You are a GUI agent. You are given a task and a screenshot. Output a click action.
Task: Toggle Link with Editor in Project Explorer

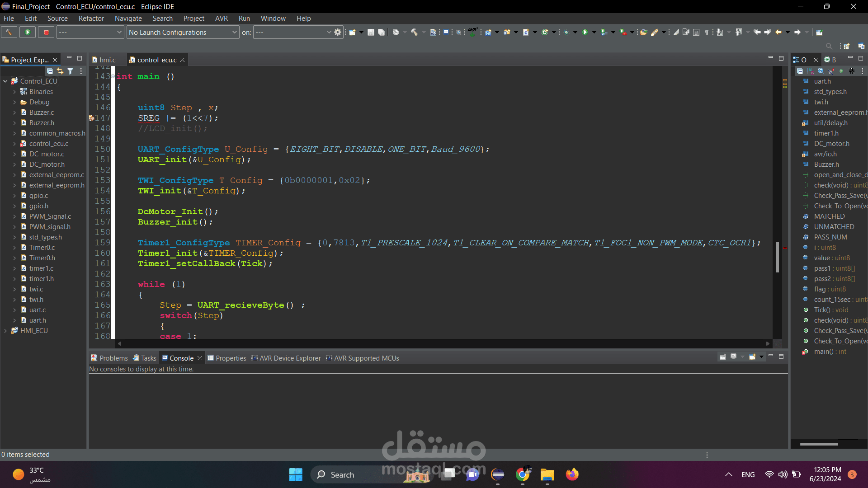click(60, 71)
